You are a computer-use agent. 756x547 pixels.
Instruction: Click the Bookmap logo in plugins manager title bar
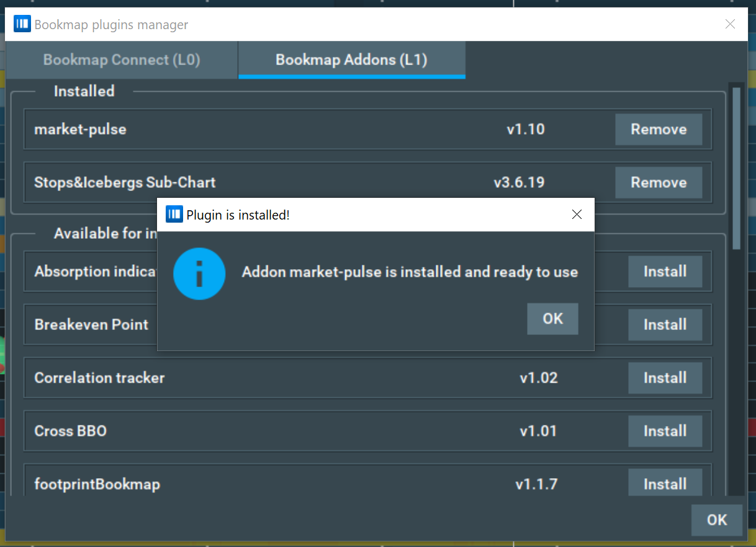click(x=22, y=25)
